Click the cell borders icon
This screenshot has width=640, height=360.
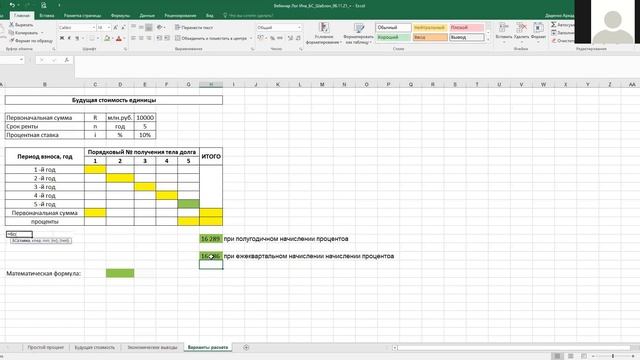pyautogui.click(x=91, y=38)
